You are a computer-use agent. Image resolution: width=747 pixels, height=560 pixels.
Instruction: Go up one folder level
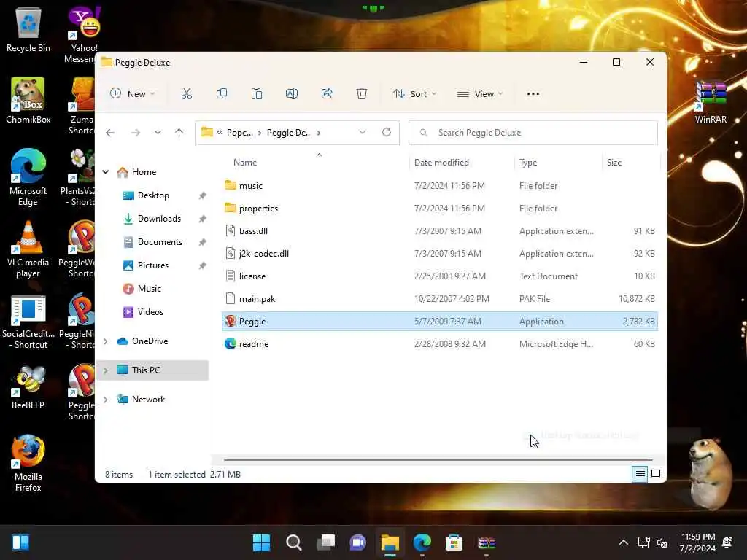(x=179, y=133)
